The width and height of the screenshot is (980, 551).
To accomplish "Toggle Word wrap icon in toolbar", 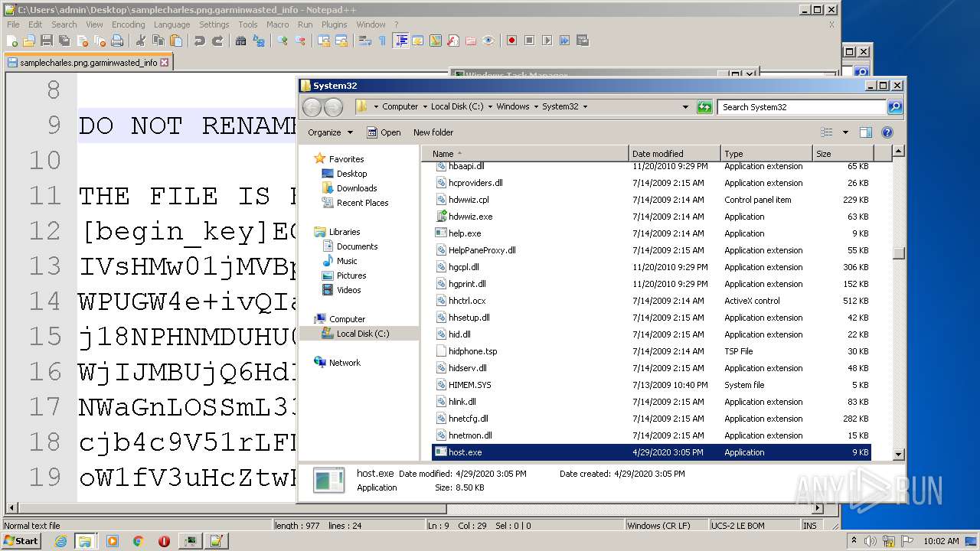I will click(x=364, y=41).
